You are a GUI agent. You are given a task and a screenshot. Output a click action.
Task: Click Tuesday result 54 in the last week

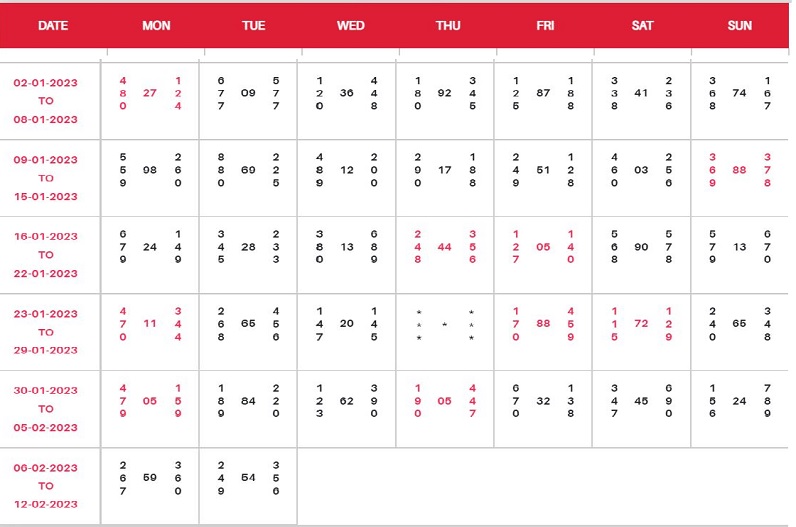coord(248,478)
